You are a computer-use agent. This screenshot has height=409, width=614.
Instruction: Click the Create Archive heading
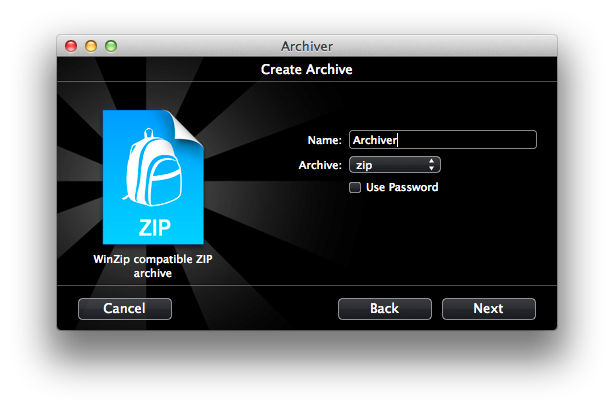click(307, 70)
